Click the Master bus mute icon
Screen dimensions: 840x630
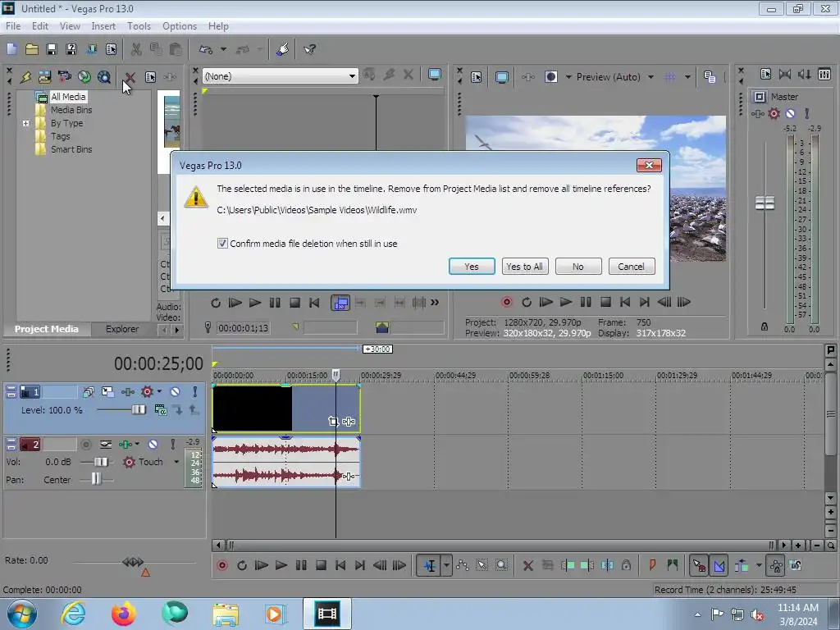790,113
